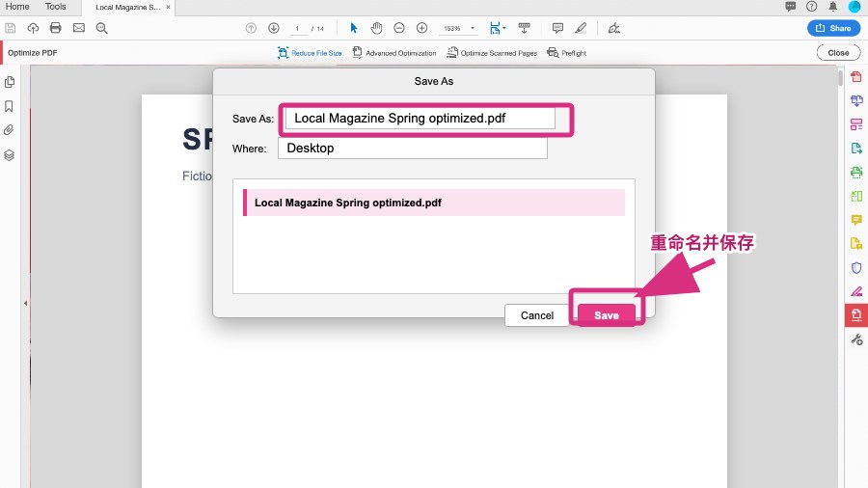Open the zoom level dropdown arrow
This screenshot has height=488, width=868.
click(x=473, y=28)
